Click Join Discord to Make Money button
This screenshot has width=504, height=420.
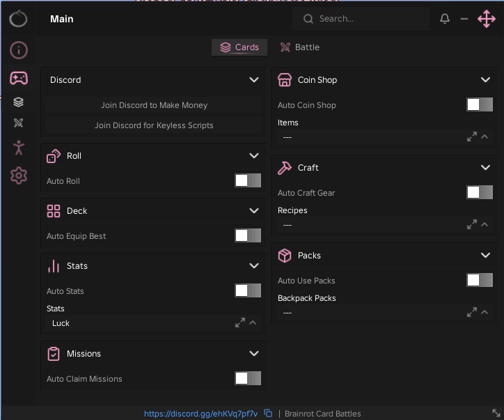[x=154, y=105]
